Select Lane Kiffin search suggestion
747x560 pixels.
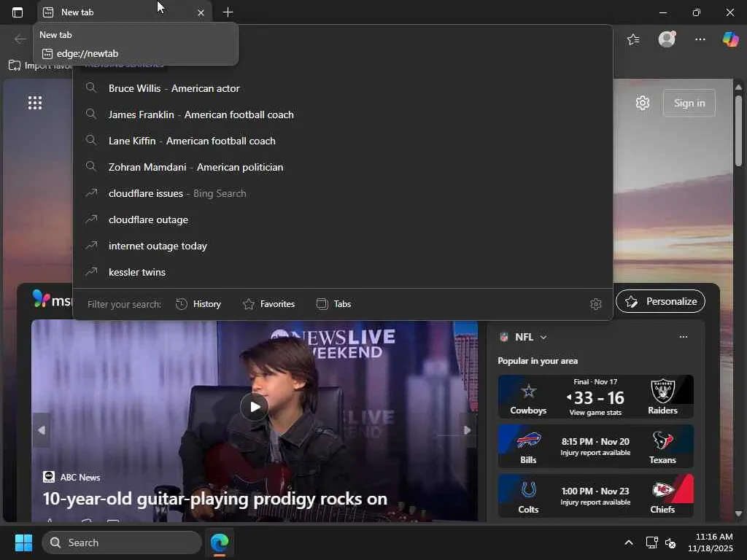[x=343, y=141]
